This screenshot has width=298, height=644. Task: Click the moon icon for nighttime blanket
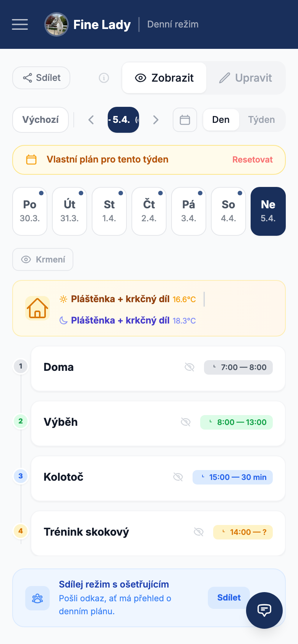click(64, 320)
